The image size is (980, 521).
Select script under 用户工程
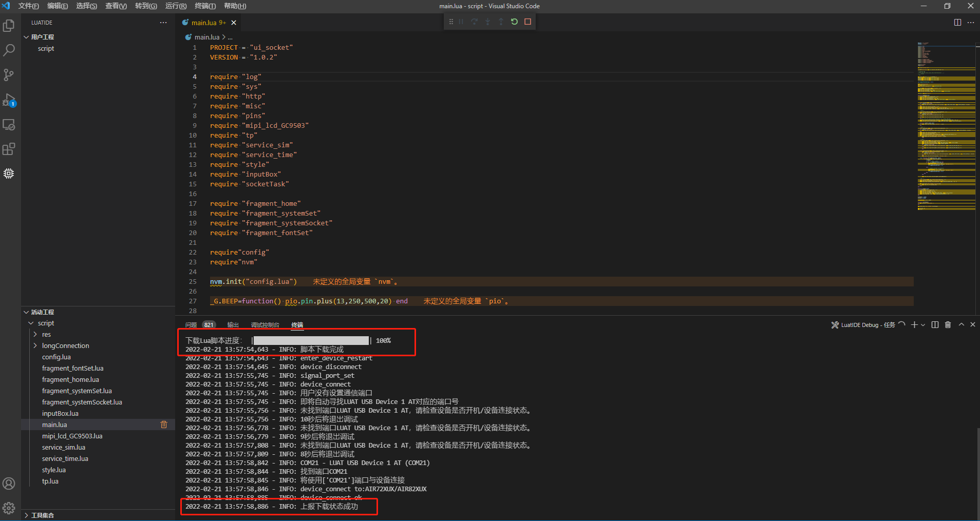[46, 49]
